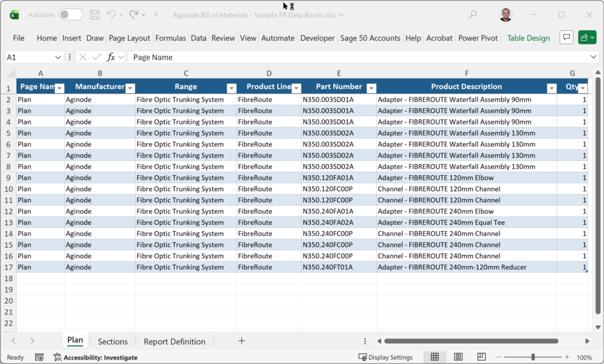Switch to the Sections sheet tab
The width and height of the screenshot is (604, 364).
(x=113, y=342)
